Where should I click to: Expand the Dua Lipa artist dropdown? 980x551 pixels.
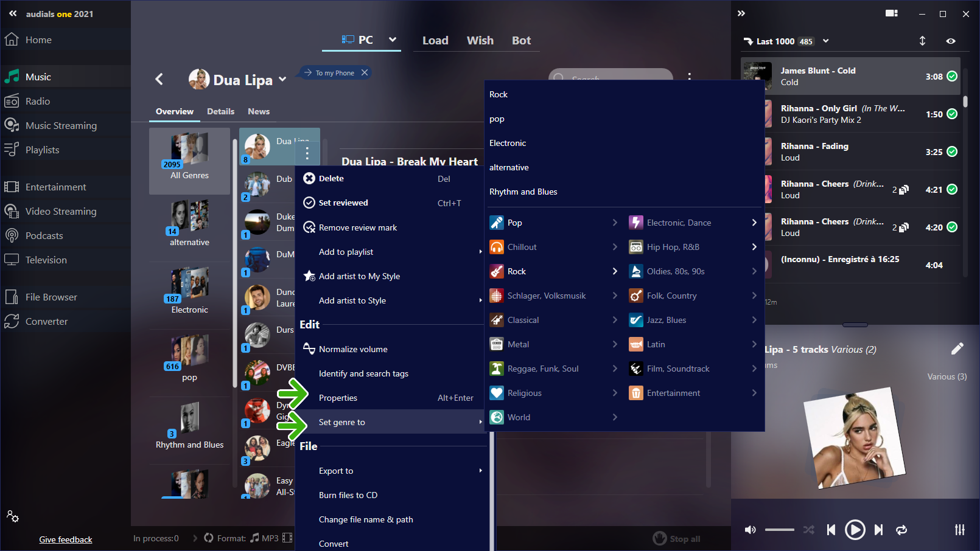282,80
